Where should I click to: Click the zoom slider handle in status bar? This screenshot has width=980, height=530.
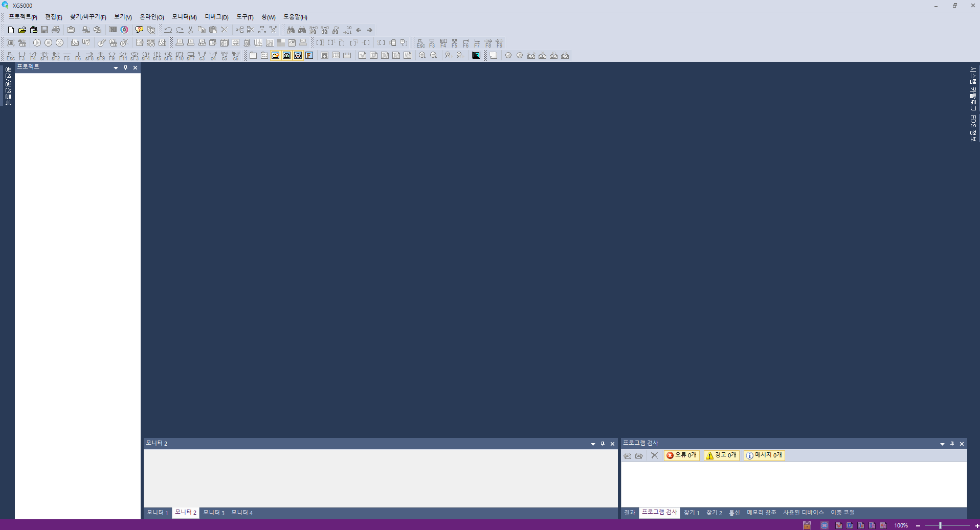(940, 525)
